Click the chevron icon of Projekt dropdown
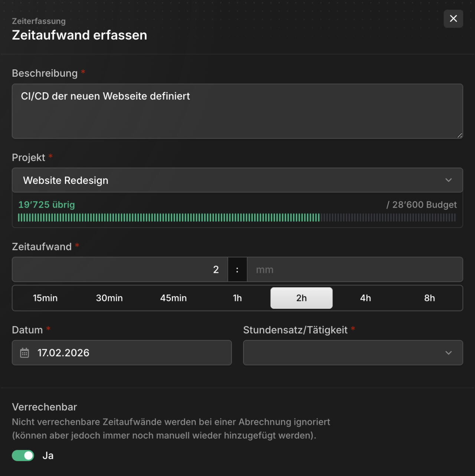This screenshot has width=475, height=476. tap(448, 180)
